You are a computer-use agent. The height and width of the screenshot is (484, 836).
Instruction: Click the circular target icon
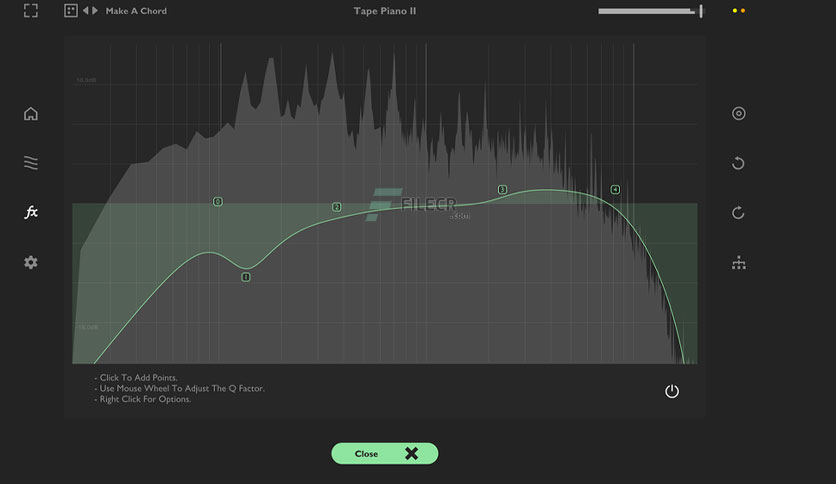coord(738,114)
